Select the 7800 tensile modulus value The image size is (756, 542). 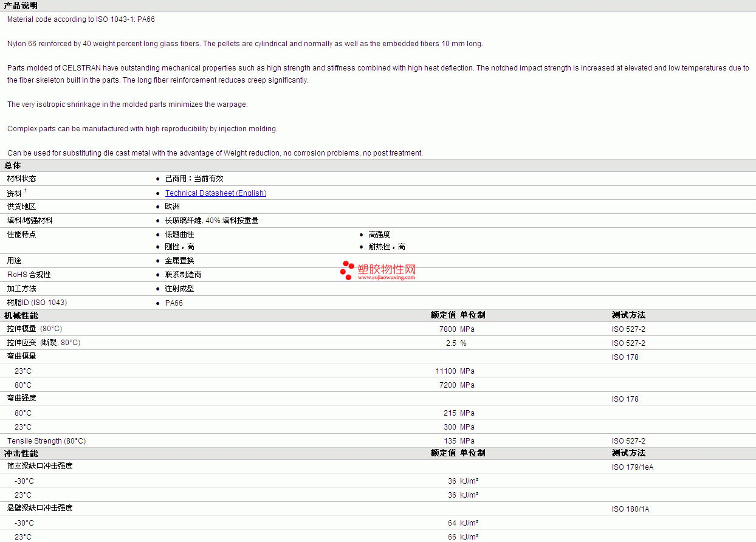pyautogui.click(x=447, y=329)
